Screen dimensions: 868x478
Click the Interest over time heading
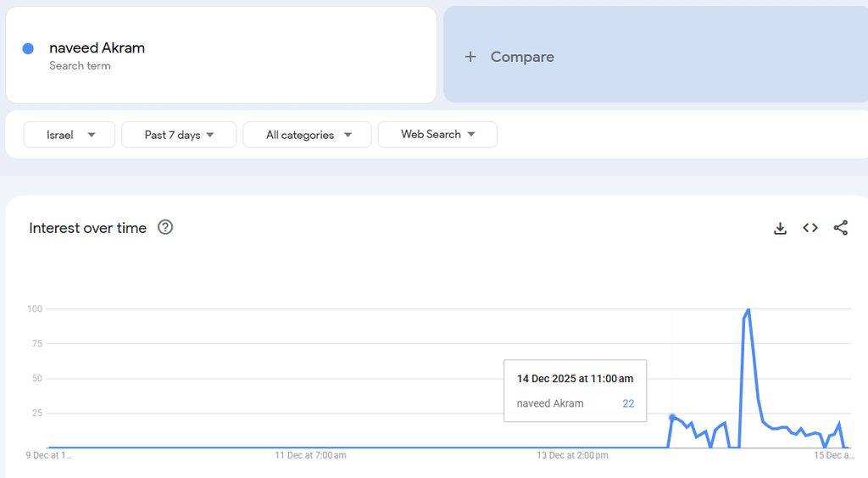point(87,228)
